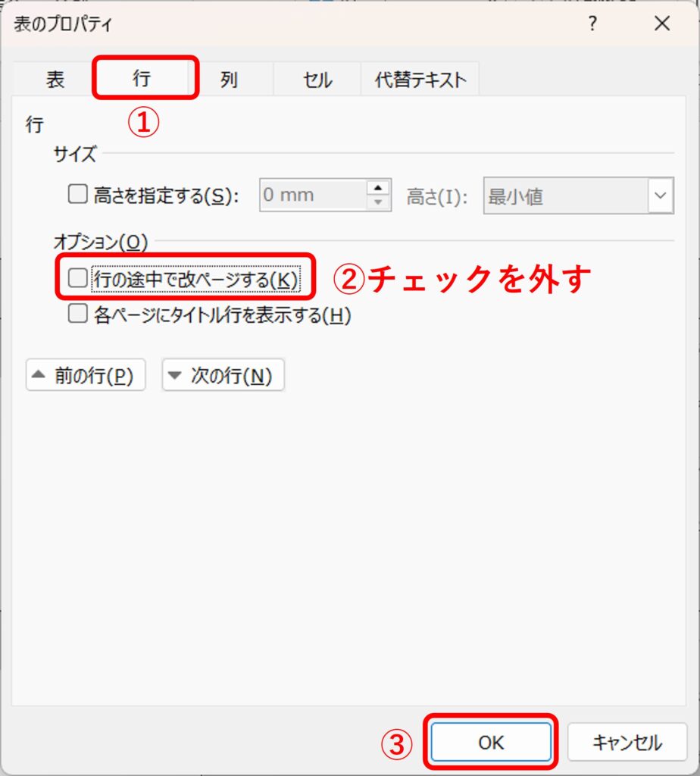Click the question mark help icon
This screenshot has width=700, height=776.
point(592,23)
